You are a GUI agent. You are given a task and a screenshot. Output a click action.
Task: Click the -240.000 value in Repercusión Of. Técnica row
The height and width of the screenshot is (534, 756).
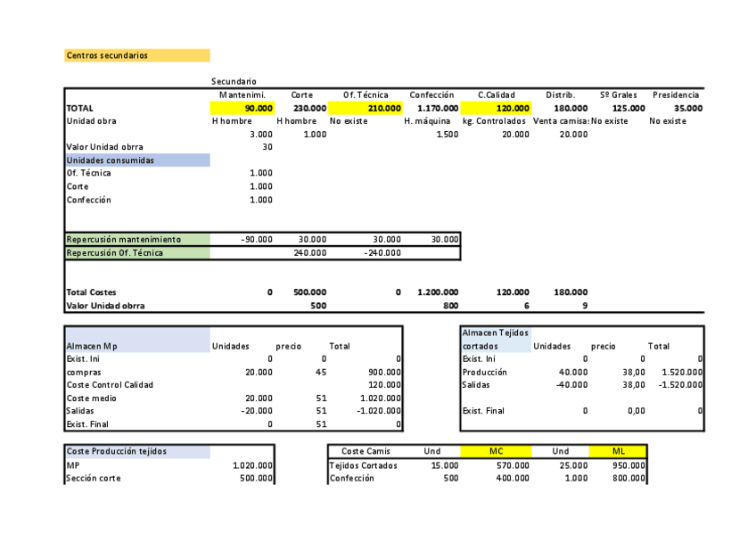point(382,252)
